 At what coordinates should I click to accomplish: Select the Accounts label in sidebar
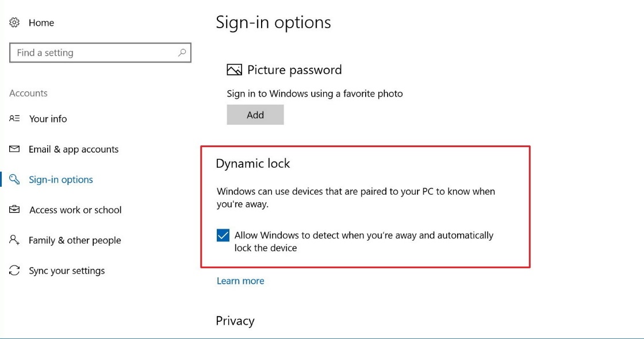pyautogui.click(x=28, y=93)
